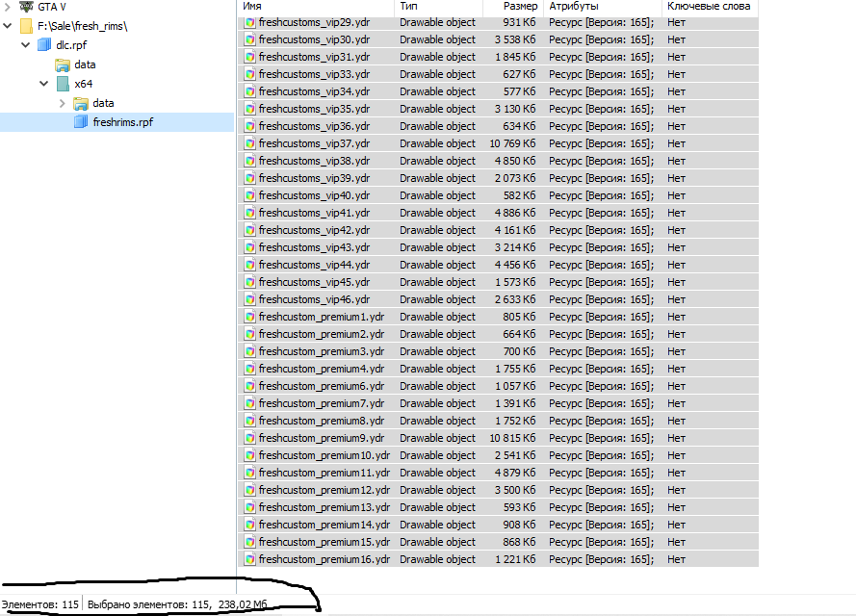Select the dlc.rpf tree item
Viewport: 856px width, 616px height.
[x=71, y=45]
